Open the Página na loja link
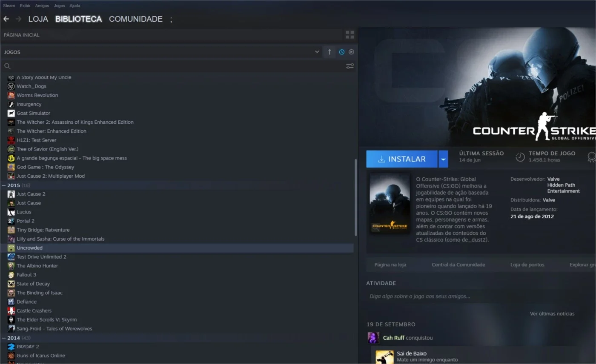The width and height of the screenshot is (596, 364). pyautogui.click(x=390, y=264)
